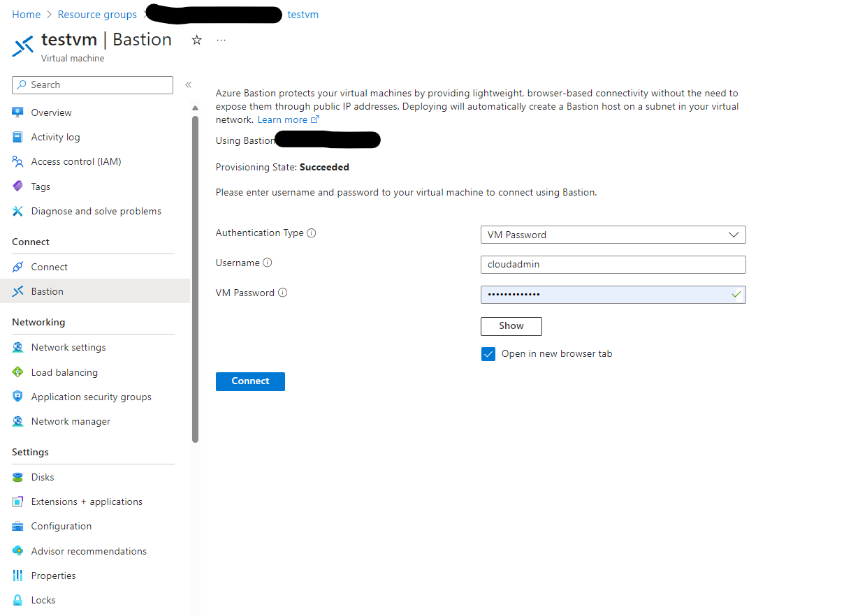Go to Resource groups breadcrumb
Viewport: 844px width, 616px height.
point(97,15)
